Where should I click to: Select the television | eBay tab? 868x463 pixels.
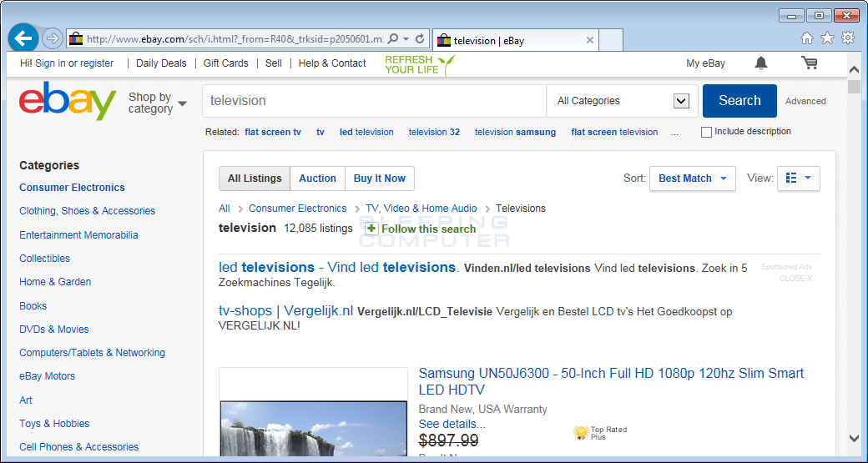click(515, 40)
